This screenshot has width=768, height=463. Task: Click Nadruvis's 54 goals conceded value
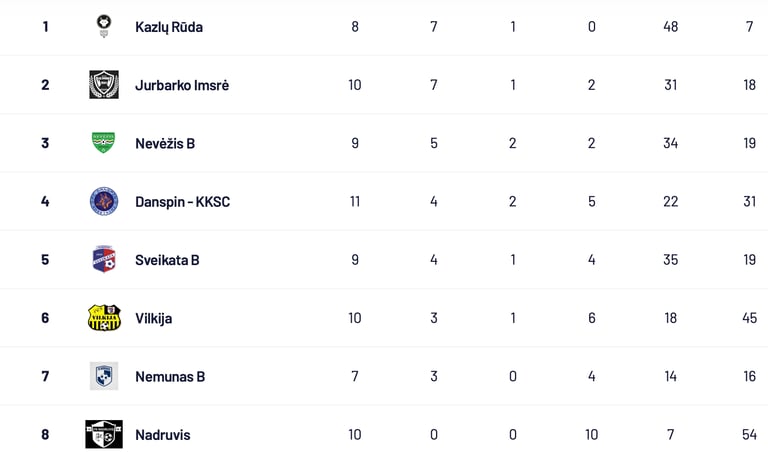pos(749,435)
